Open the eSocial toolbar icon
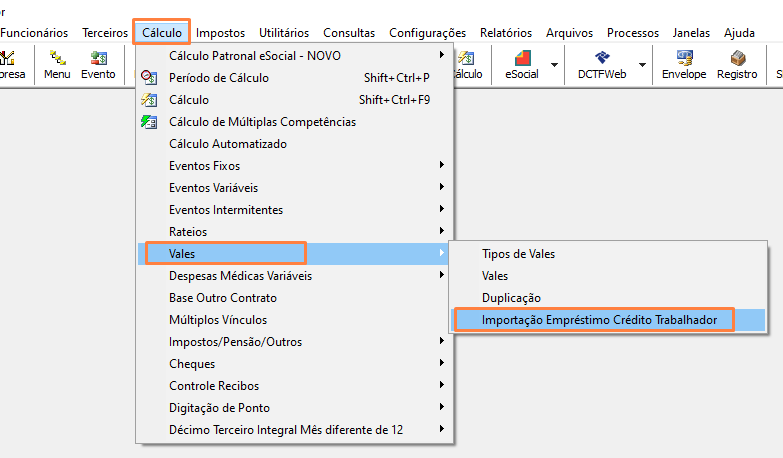 coord(522,65)
